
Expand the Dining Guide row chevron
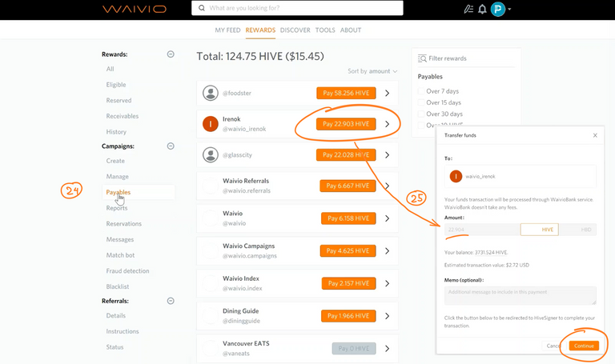[387, 316]
